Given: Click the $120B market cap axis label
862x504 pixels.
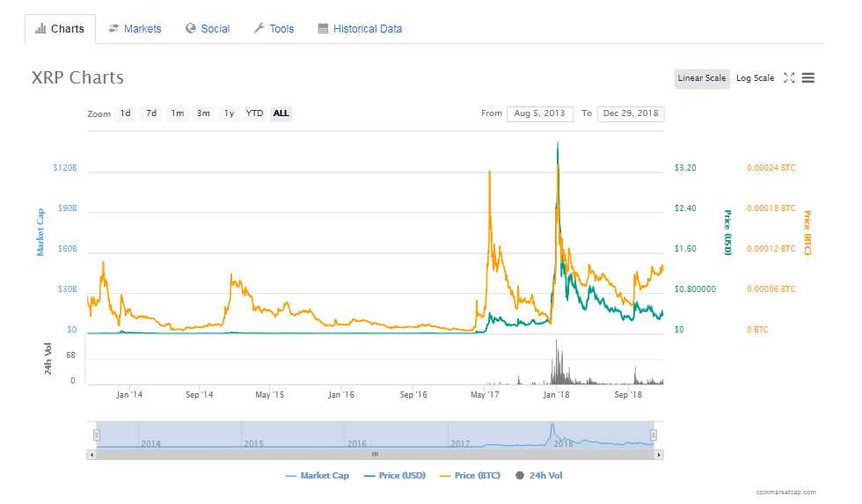Looking at the screenshot, I should click(65, 168).
